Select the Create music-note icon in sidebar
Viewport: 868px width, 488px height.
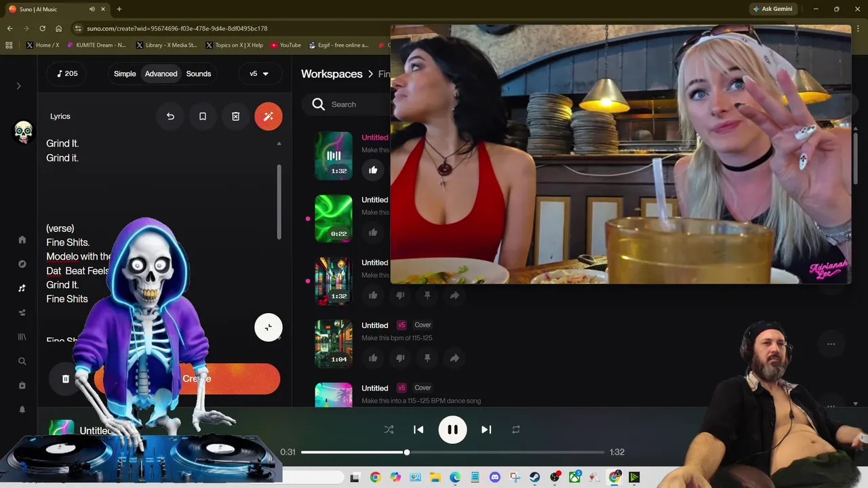click(x=22, y=288)
